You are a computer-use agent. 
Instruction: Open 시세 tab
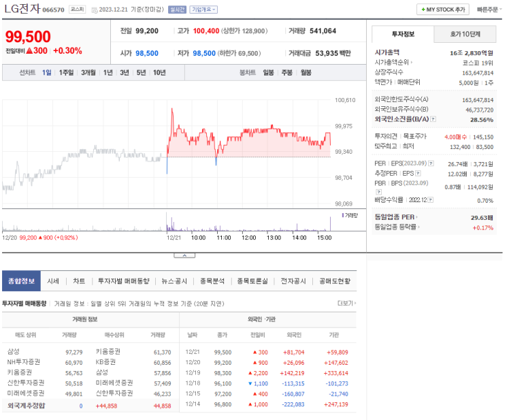pyautogui.click(x=53, y=281)
